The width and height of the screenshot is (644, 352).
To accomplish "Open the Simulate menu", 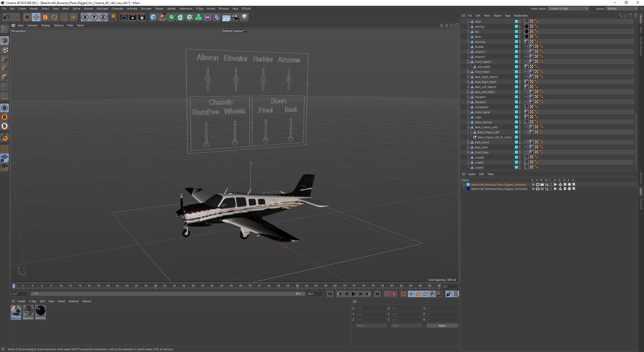I will point(146,9).
